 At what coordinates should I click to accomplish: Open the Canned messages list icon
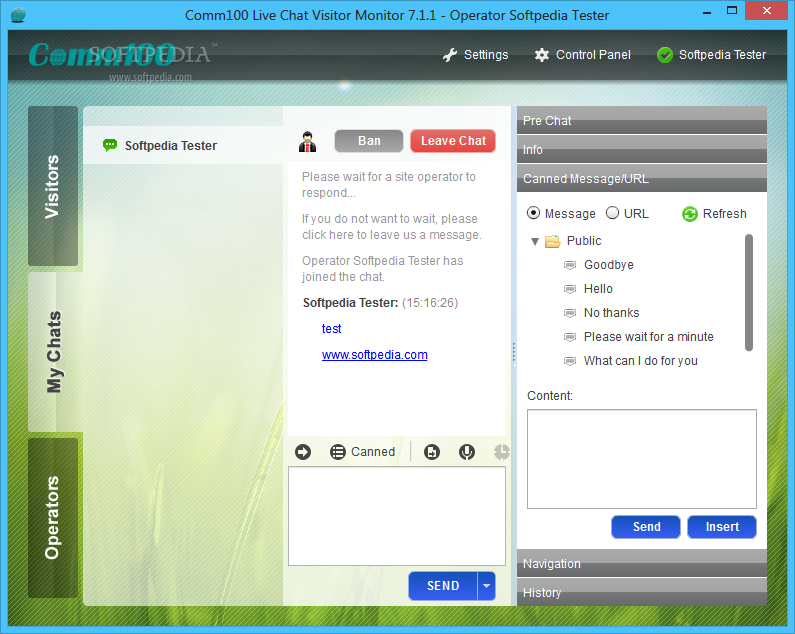tap(338, 451)
